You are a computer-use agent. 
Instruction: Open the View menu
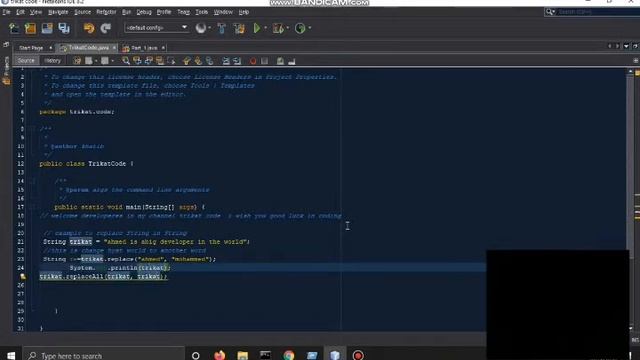(36, 12)
